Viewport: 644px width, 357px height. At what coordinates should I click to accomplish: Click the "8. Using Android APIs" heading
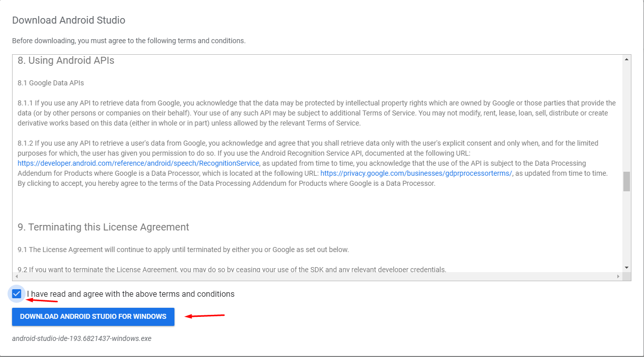click(x=66, y=61)
